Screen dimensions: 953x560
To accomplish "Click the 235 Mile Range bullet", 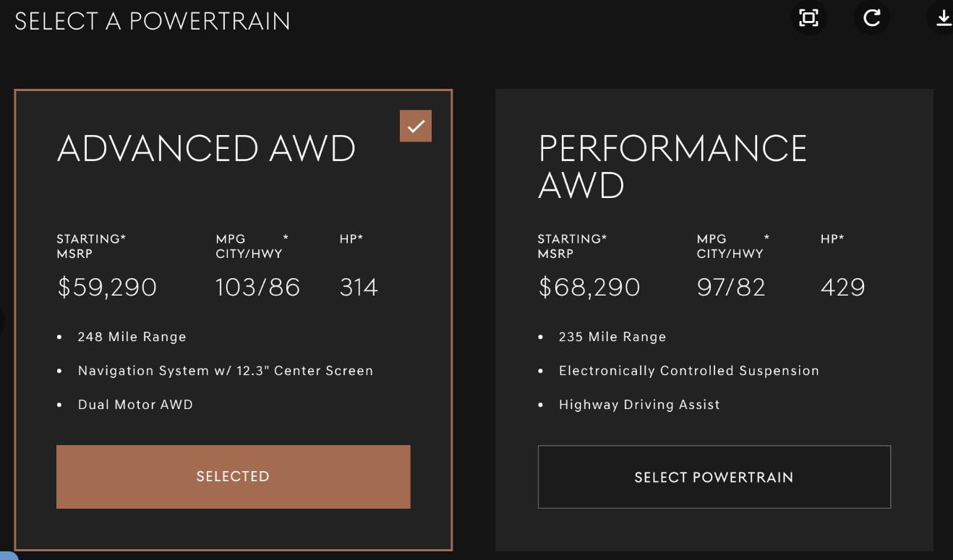I will click(612, 337).
